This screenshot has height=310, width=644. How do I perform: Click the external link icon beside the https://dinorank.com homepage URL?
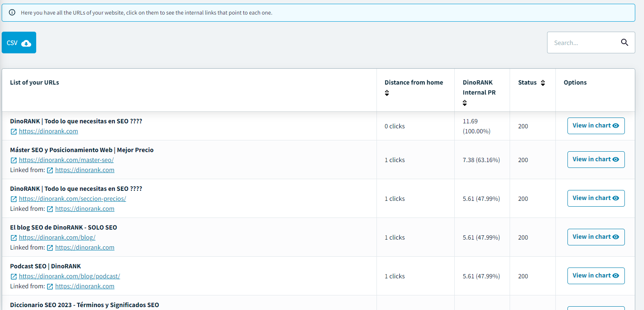[14, 132]
